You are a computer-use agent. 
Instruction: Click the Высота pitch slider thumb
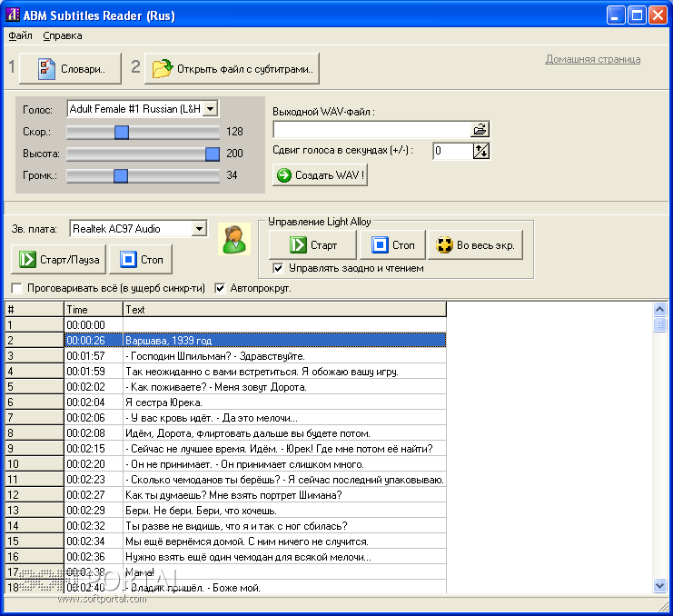point(213,154)
